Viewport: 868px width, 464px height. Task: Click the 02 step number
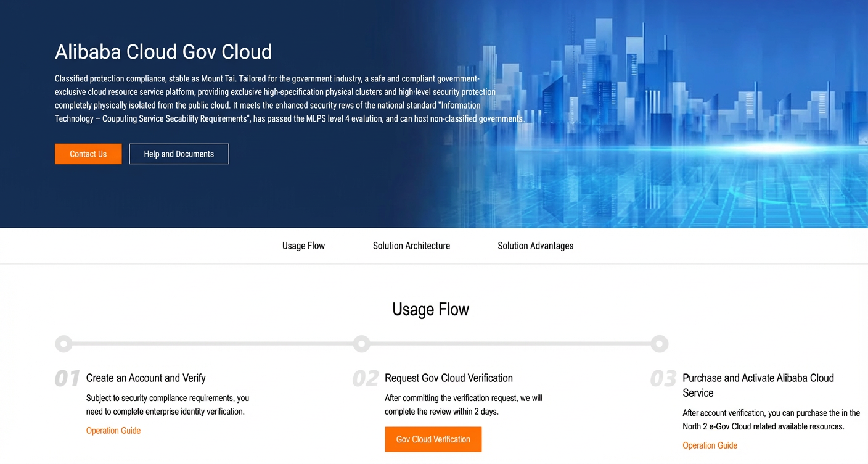[x=366, y=379]
